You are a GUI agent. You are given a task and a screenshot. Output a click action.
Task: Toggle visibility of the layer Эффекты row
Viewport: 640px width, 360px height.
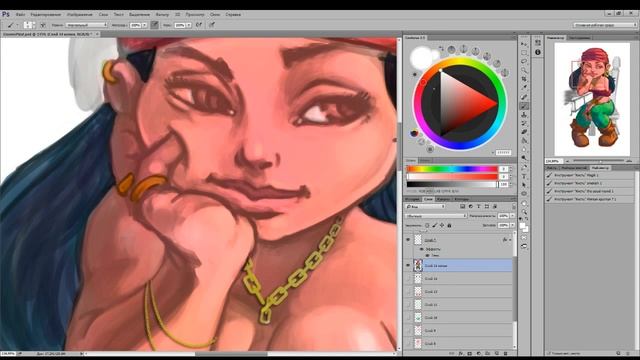click(x=422, y=249)
